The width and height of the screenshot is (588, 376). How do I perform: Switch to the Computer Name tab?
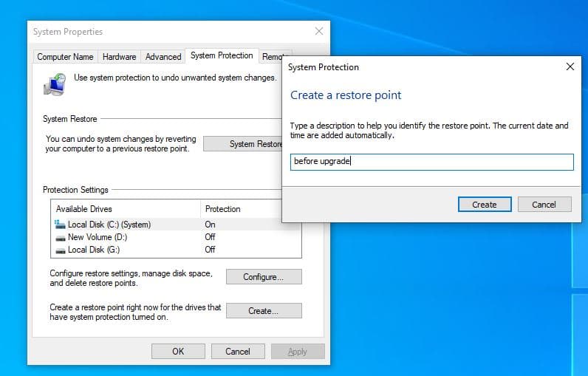coord(65,57)
